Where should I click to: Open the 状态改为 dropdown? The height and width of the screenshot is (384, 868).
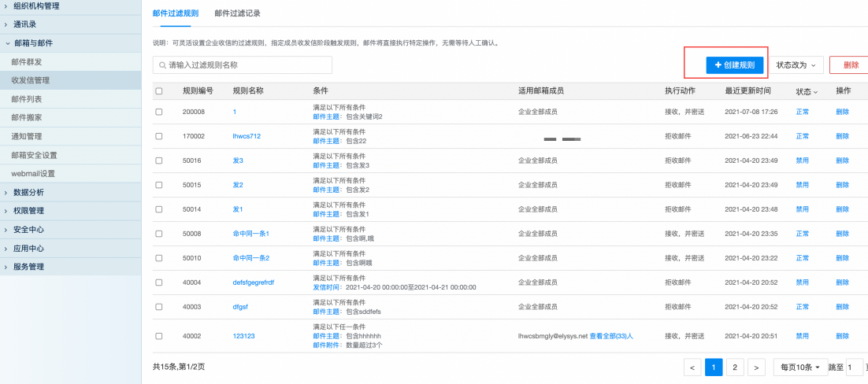[796, 65]
